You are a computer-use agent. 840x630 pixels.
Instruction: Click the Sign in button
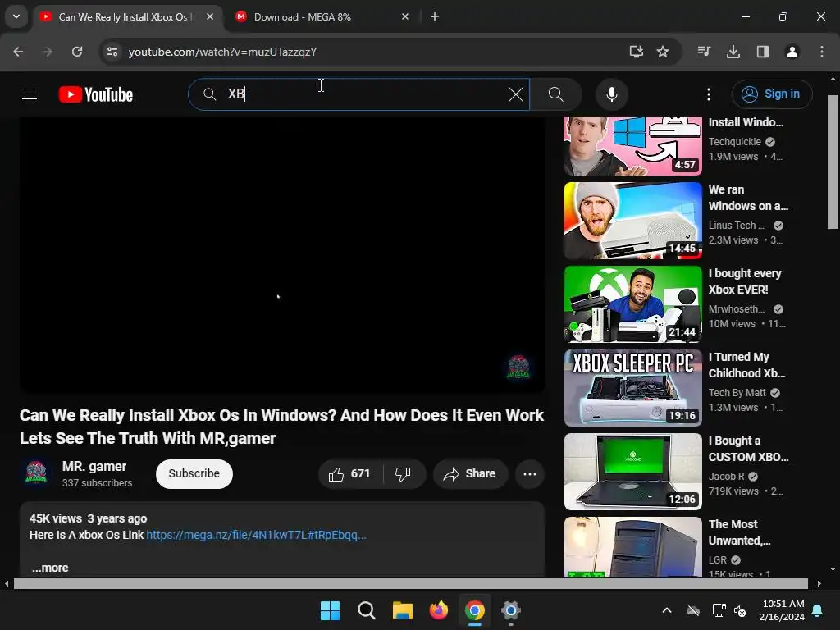click(x=771, y=94)
